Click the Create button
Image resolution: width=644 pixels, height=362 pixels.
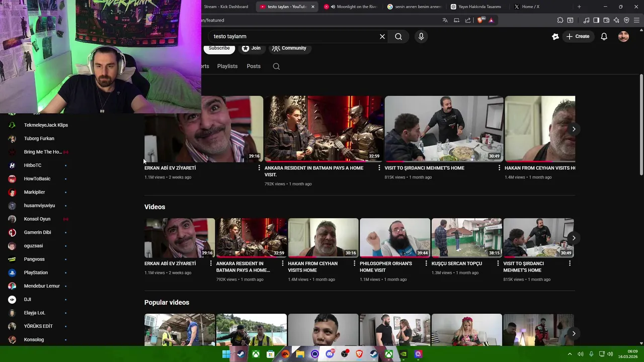tap(578, 36)
